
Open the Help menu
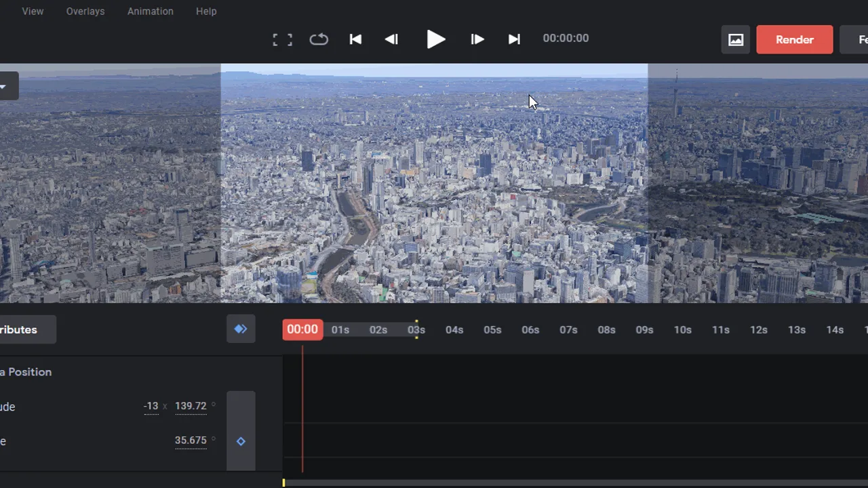(x=206, y=12)
